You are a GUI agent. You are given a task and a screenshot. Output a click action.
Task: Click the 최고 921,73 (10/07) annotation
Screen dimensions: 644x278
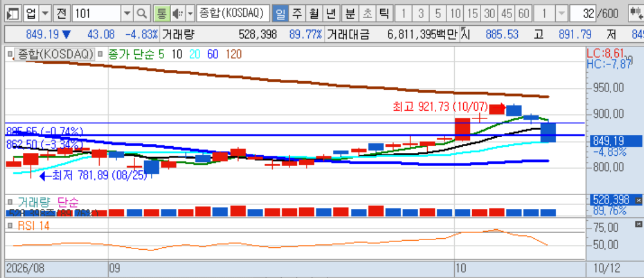click(x=440, y=107)
